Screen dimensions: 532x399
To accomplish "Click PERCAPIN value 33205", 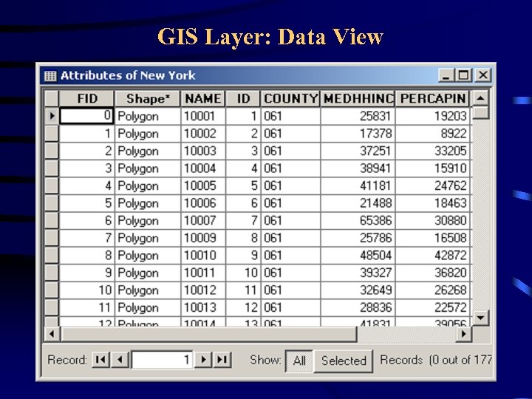I will click(432, 151).
